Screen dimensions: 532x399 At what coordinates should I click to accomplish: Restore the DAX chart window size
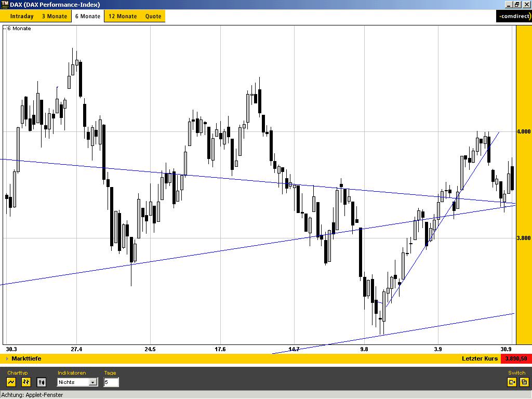pos(517,5)
